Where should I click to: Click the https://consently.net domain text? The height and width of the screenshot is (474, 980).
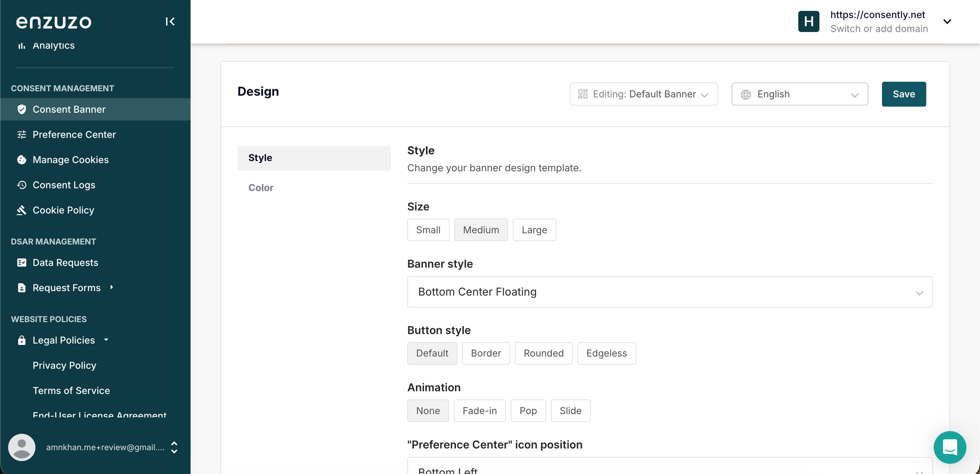(878, 15)
